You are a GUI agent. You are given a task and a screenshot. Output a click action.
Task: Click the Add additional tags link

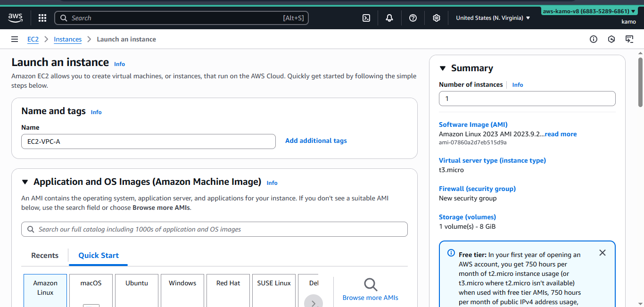(x=316, y=141)
